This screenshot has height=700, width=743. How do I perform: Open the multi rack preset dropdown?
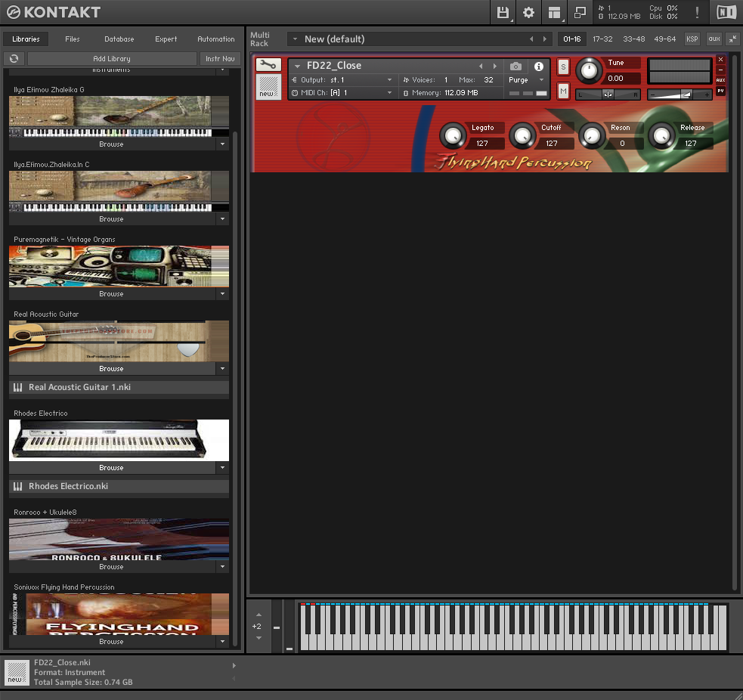pos(295,39)
